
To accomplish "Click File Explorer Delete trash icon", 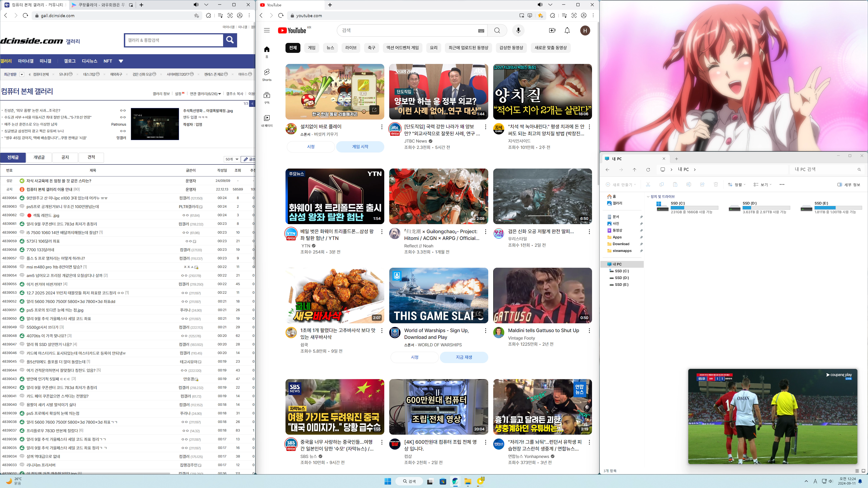I will click(716, 185).
